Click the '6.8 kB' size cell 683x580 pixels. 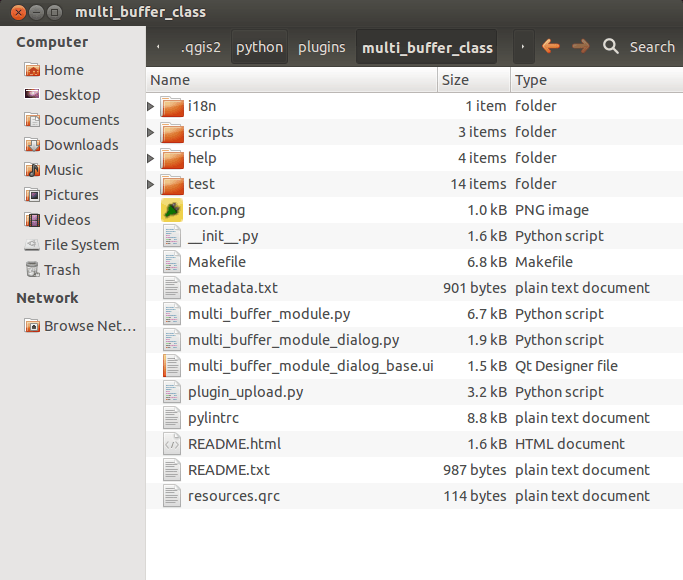coord(487,262)
